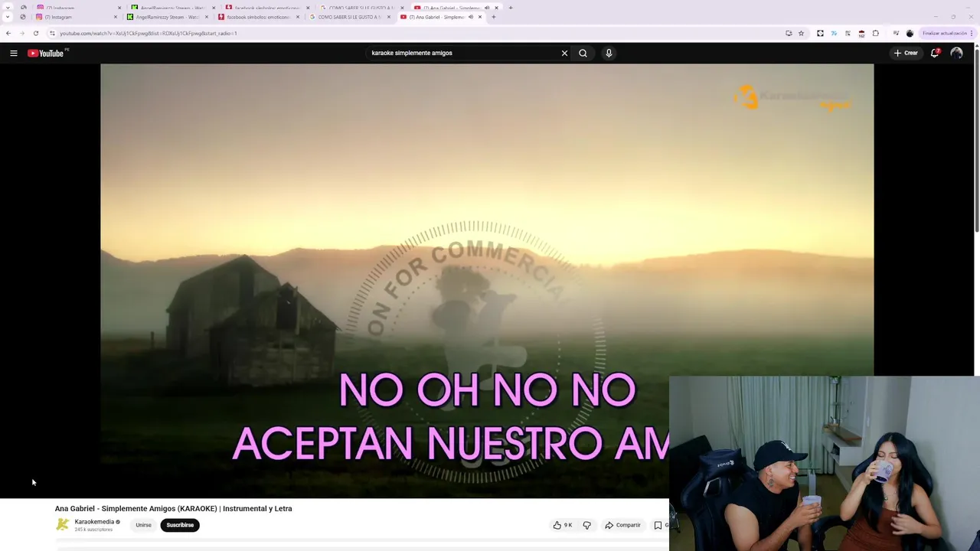Viewport: 980px width, 551px height.
Task: Close the facebook simbolos tab
Action: (x=297, y=17)
